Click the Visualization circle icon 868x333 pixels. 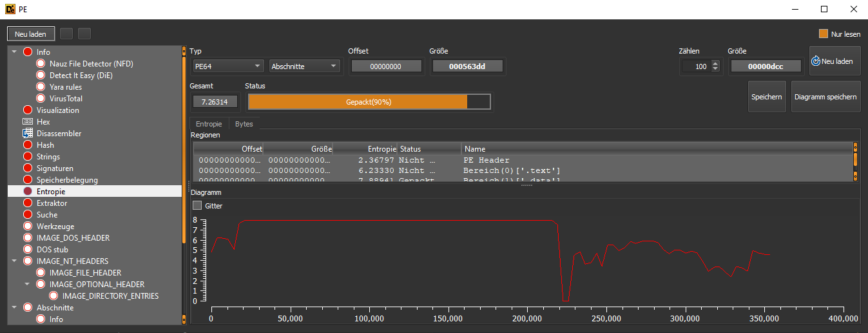point(28,110)
